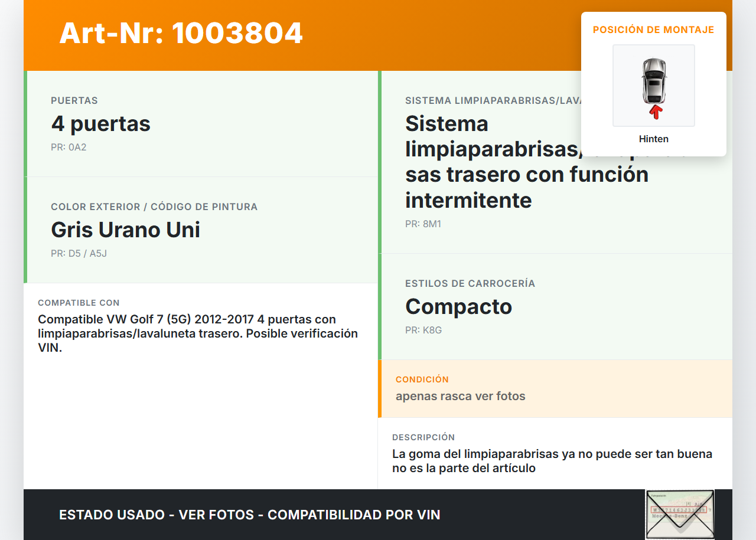Click PR: 8M1 code
756x540 pixels.
tap(423, 224)
